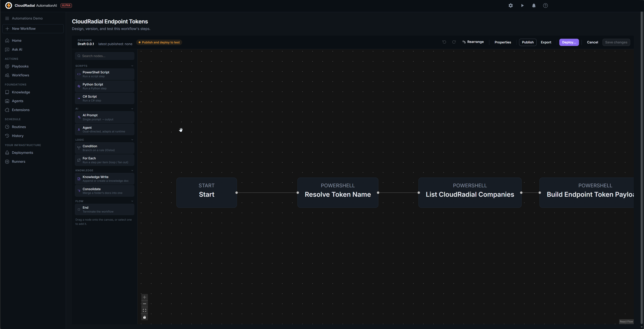Toggle the canvas interactivity lock
Image resolution: width=644 pixels, height=329 pixels.
(145, 317)
